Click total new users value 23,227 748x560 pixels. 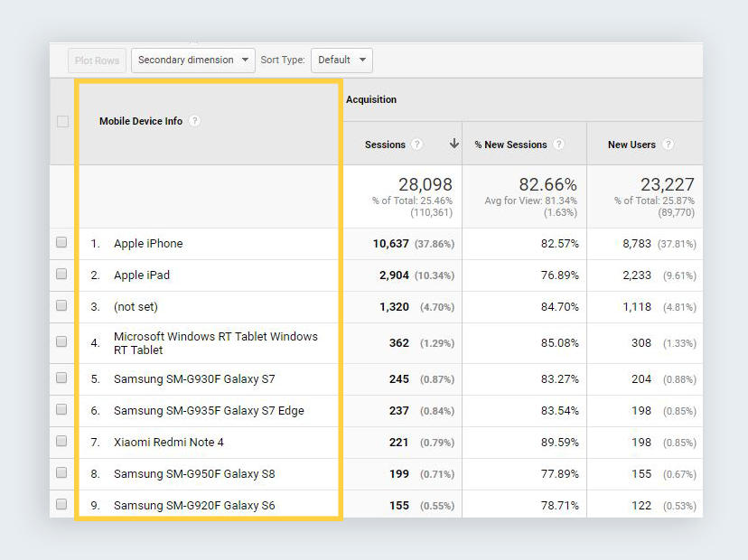pyautogui.click(x=667, y=184)
